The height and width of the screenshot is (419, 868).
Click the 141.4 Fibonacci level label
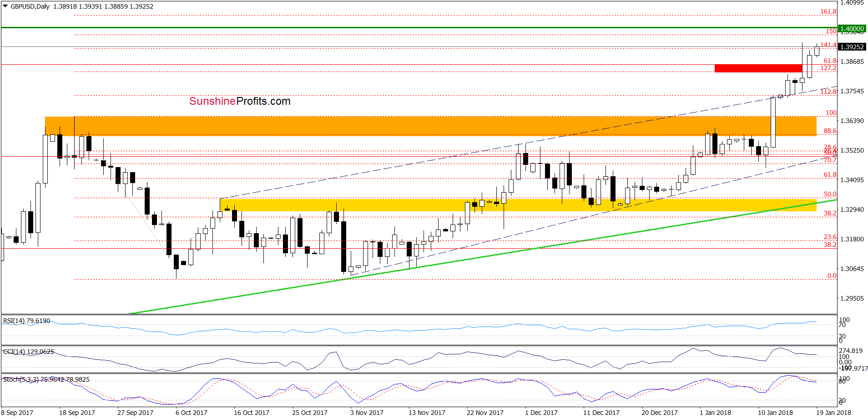click(x=828, y=45)
